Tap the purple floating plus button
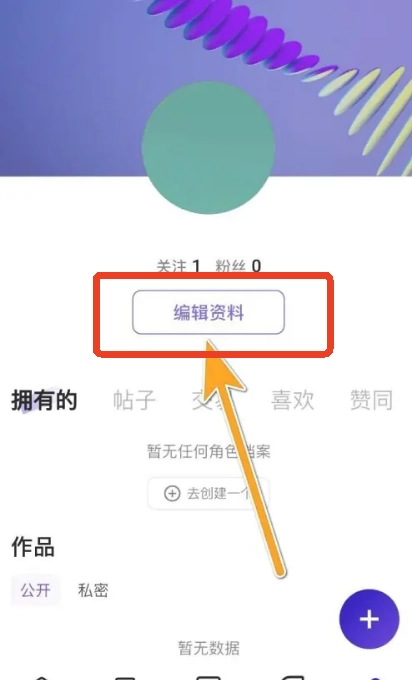This screenshot has width=412, height=680. pyautogui.click(x=369, y=619)
